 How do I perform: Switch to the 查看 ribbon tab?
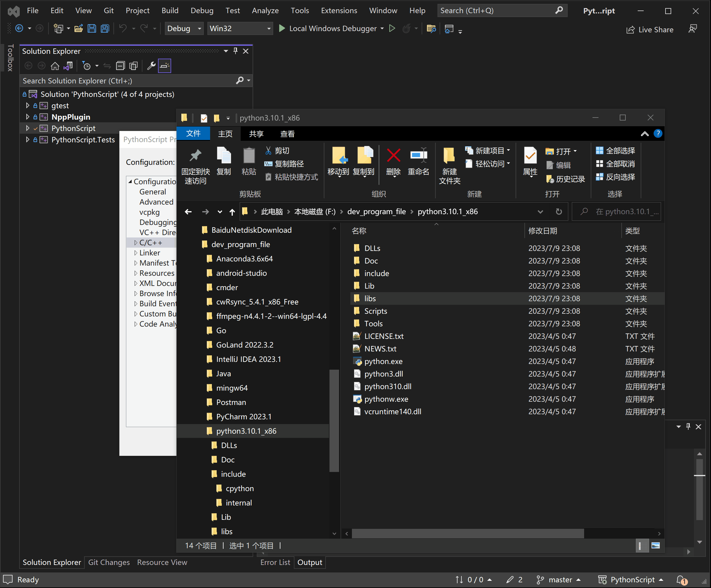click(x=287, y=134)
